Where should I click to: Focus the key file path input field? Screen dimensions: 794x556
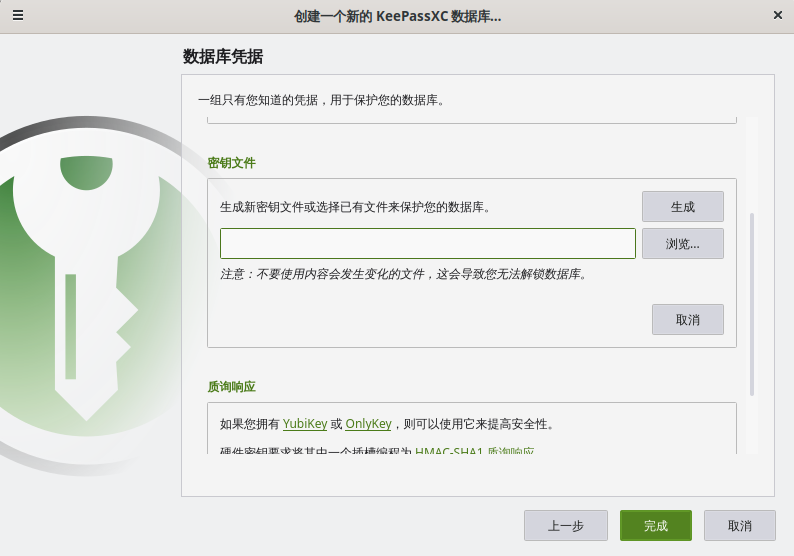coord(427,244)
